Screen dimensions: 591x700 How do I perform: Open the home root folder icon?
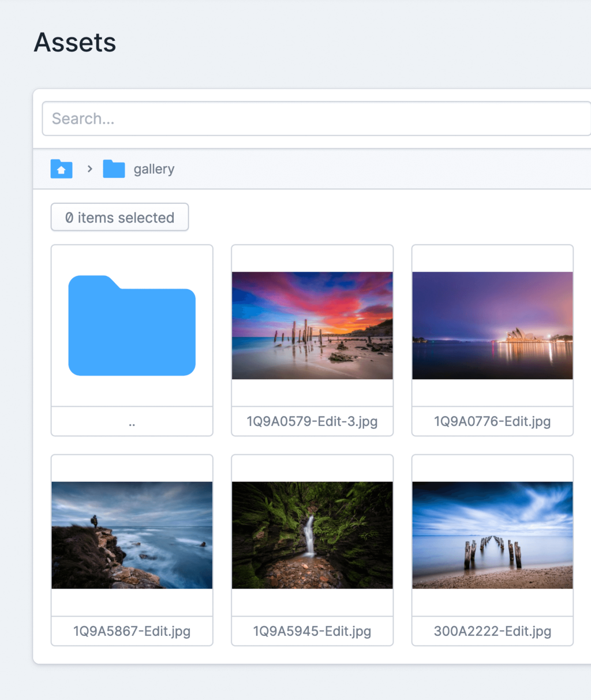[61, 169]
